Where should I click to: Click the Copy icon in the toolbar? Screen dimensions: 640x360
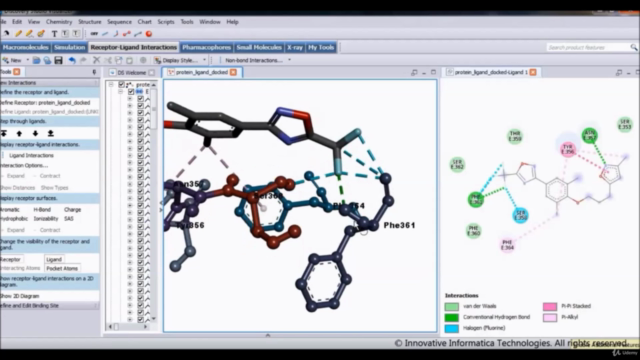[118, 60]
